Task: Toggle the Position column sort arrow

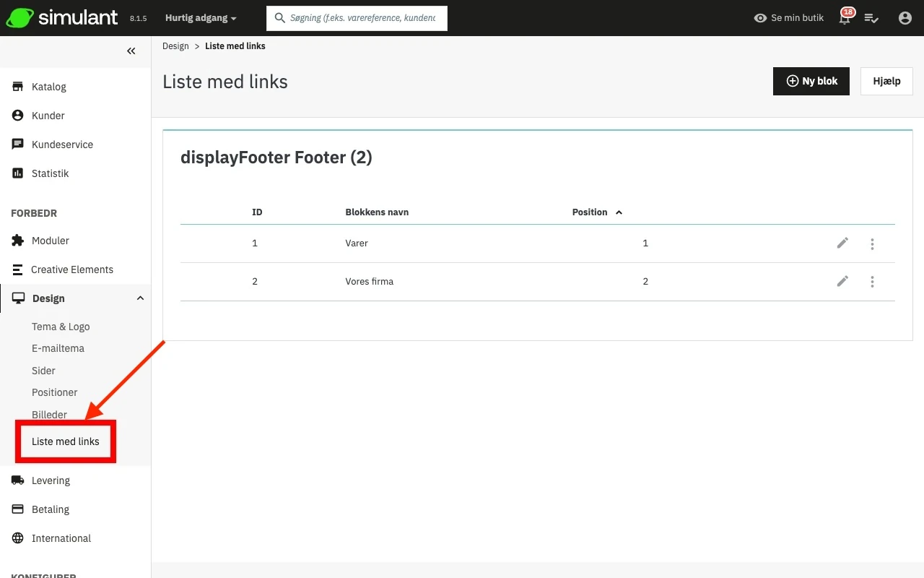Action: (619, 212)
